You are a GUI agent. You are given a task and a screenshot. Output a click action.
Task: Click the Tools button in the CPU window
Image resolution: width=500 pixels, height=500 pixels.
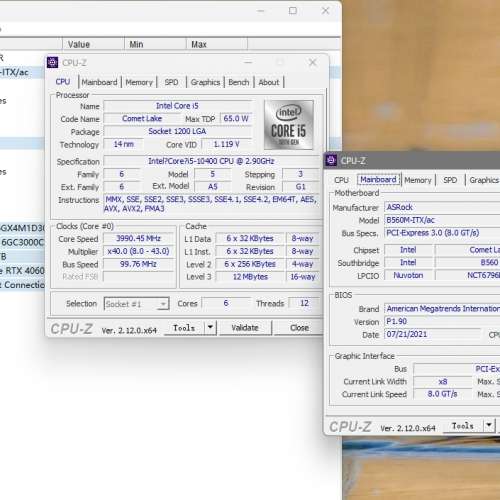[x=184, y=328]
